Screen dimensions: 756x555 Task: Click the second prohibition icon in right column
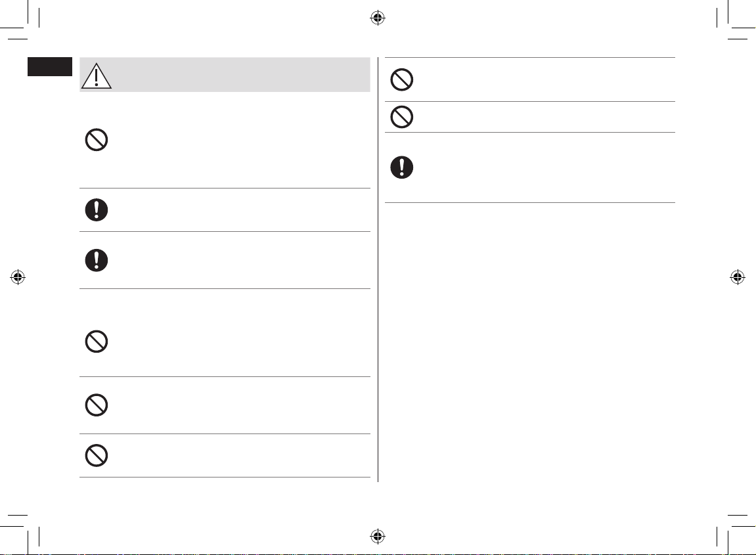[x=401, y=117]
